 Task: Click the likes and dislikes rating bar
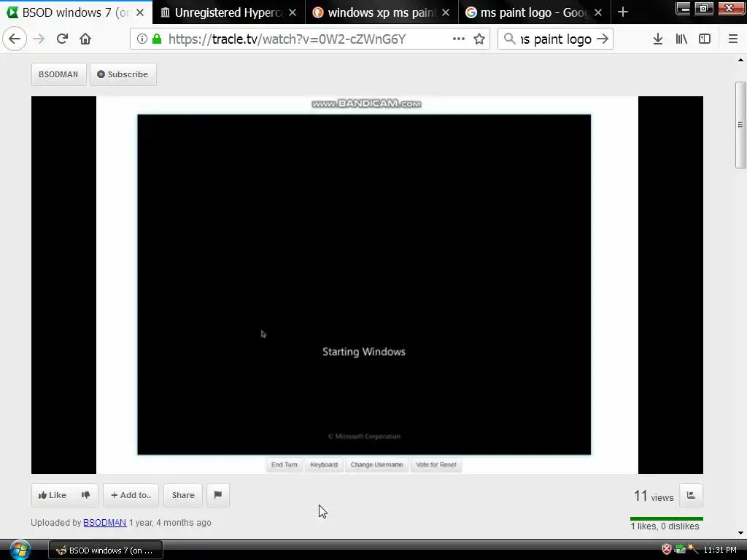tap(667, 518)
